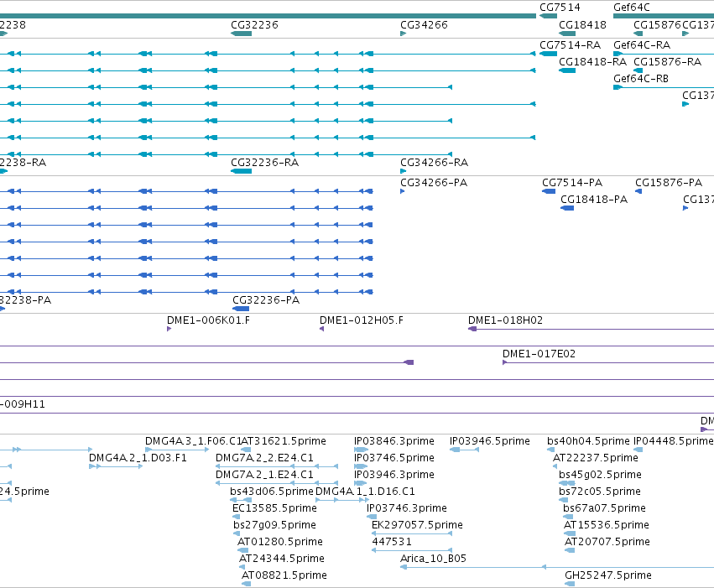This screenshot has width=714, height=588.
Task: Click the IP03946.3prime EST label
Action: tap(393, 475)
